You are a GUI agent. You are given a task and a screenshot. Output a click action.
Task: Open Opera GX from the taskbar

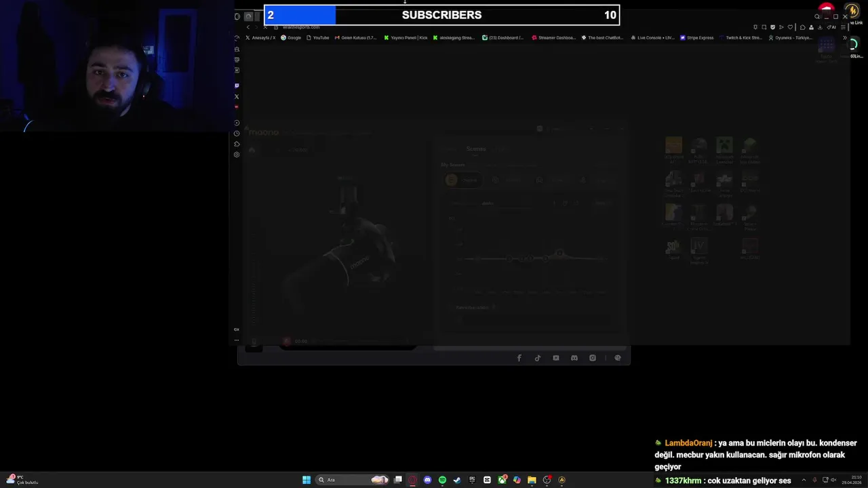412,480
